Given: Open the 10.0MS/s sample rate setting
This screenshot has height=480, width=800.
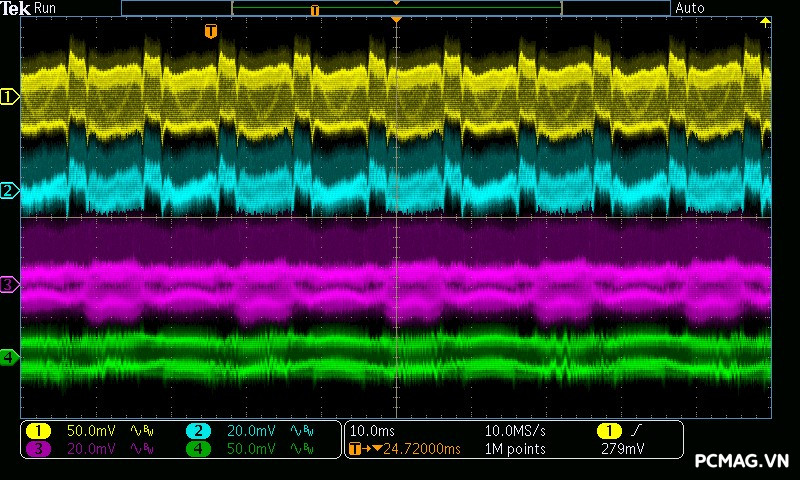Looking at the screenshot, I should tap(514, 430).
